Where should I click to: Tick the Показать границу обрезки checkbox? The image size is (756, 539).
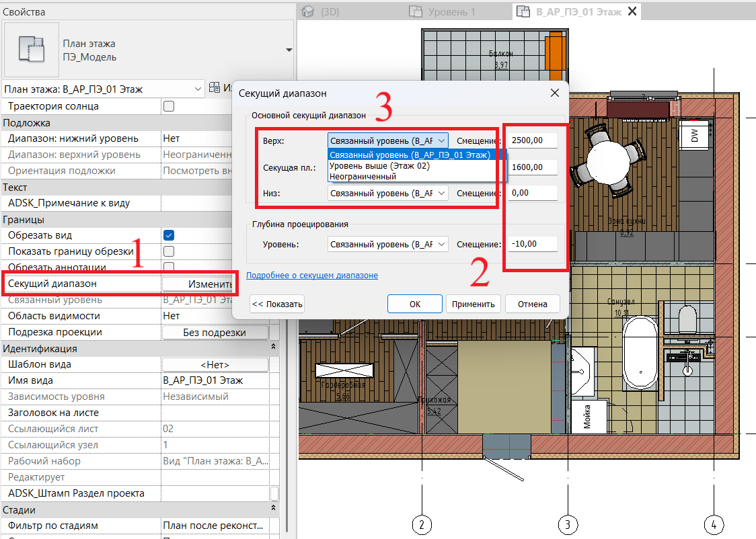click(169, 251)
